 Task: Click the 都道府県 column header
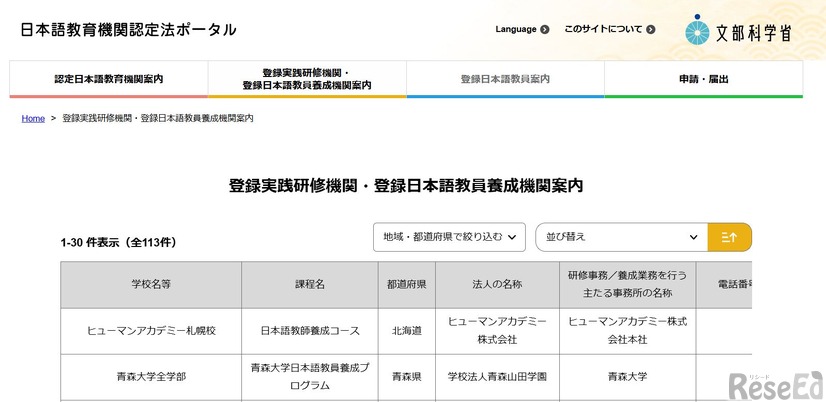click(x=407, y=285)
